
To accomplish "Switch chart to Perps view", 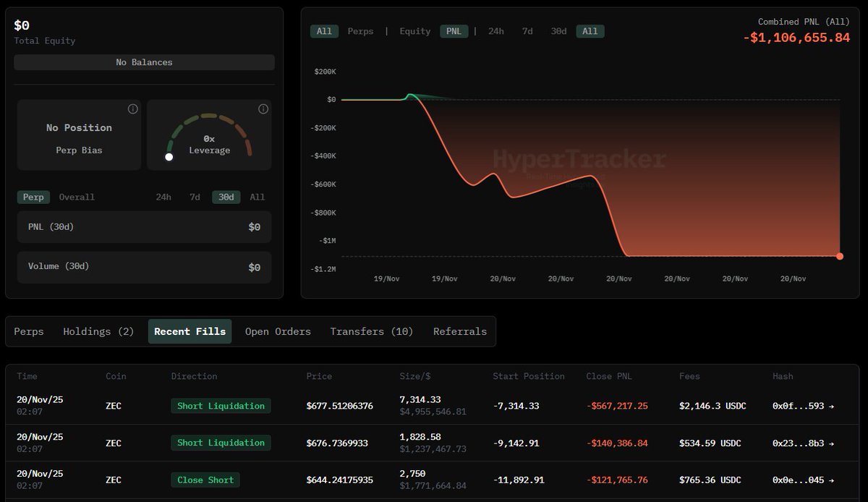I will click(361, 31).
